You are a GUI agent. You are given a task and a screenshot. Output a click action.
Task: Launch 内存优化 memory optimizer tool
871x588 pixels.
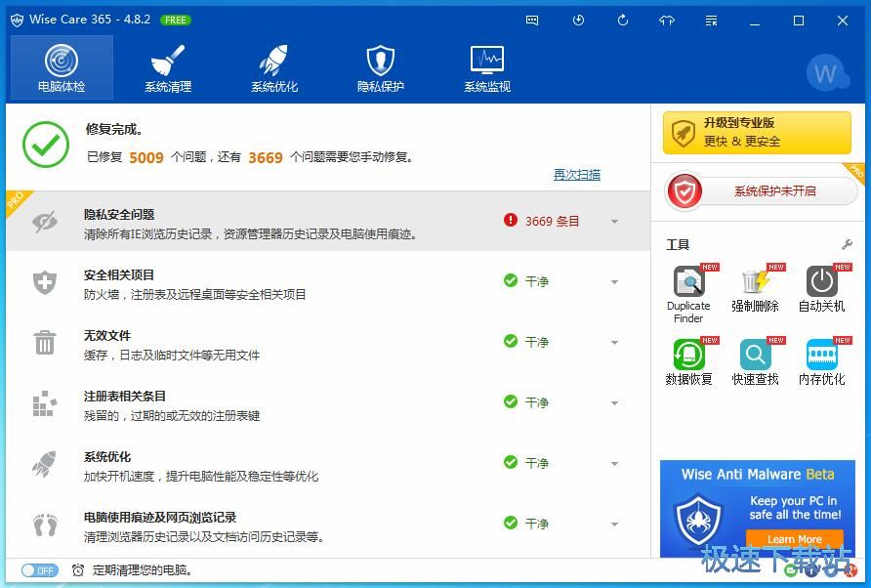tap(821, 361)
